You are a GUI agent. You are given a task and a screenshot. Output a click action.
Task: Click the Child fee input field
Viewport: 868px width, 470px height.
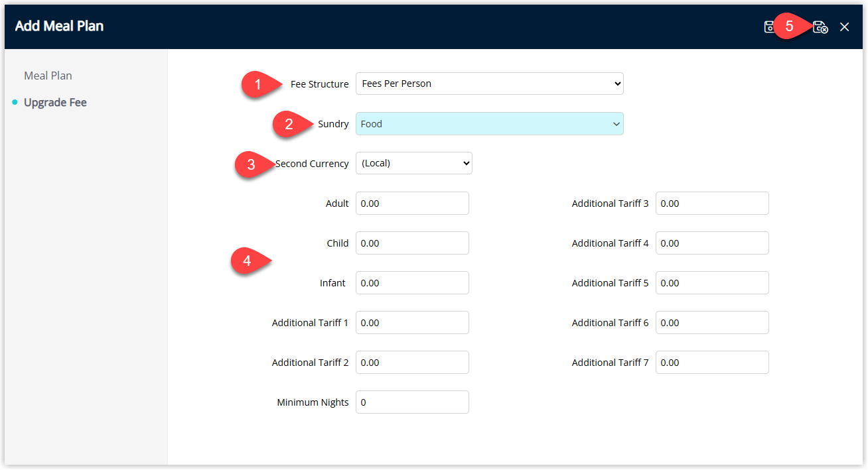[412, 243]
